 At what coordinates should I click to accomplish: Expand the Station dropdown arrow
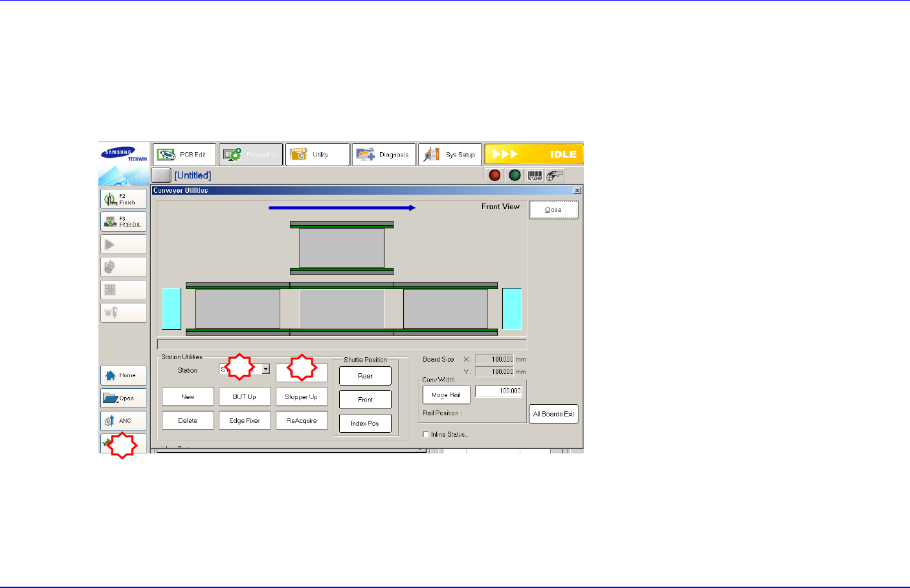[266, 369]
